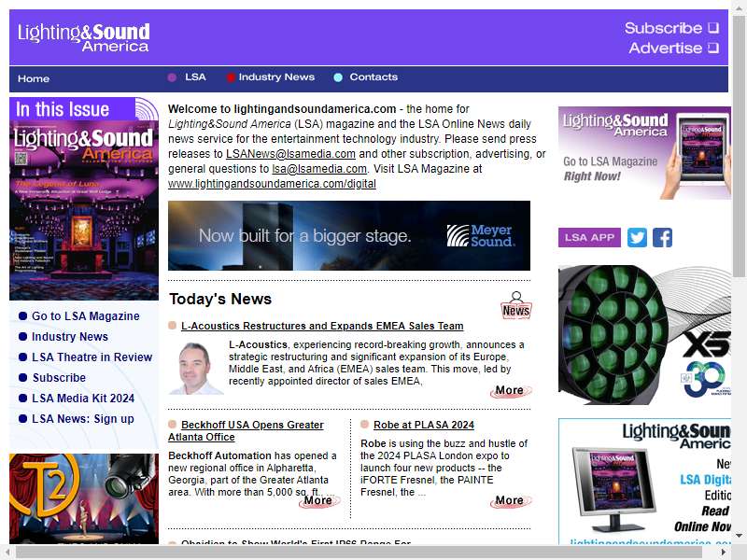Open the Twitter icon link
This screenshot has width=747, height=560.
point(637,237)
